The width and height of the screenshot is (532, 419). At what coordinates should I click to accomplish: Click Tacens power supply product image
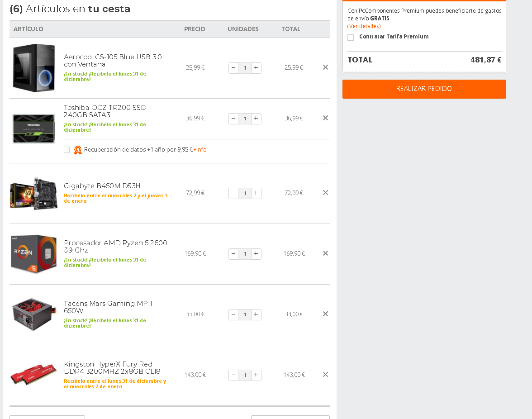pyautogui.click(x=33, y=314)
